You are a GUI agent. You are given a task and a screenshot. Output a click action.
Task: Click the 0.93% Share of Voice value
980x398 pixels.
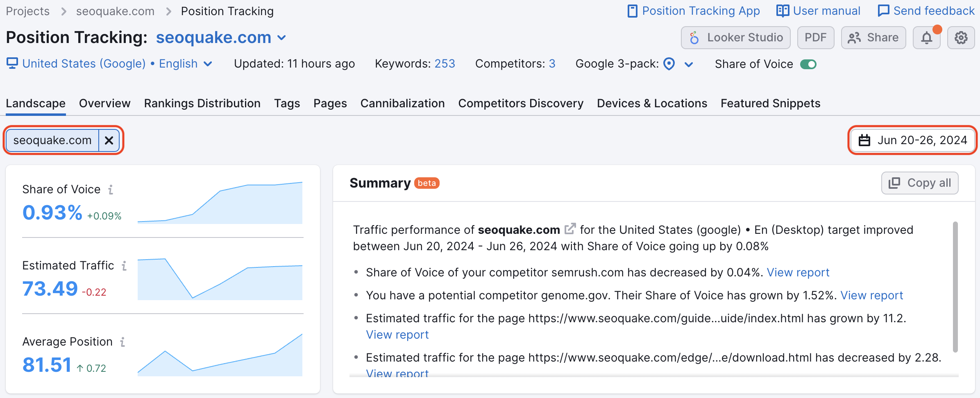pos(52,213)
